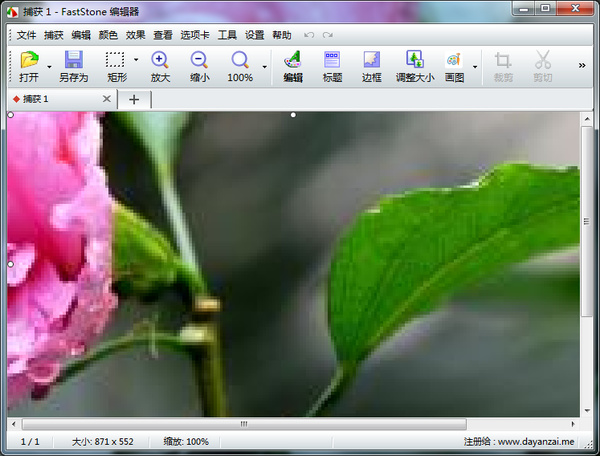This screenshot has width=600, height=456.
Task: Click the horizontal scrollbar thumb
Action: (x=243, y=424)
